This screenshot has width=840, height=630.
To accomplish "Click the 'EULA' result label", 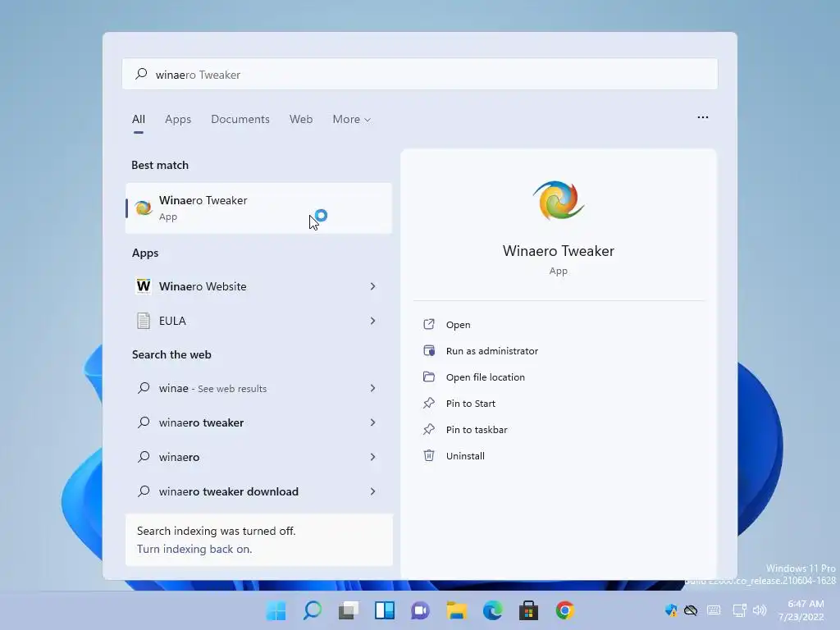I will [172, 321].
